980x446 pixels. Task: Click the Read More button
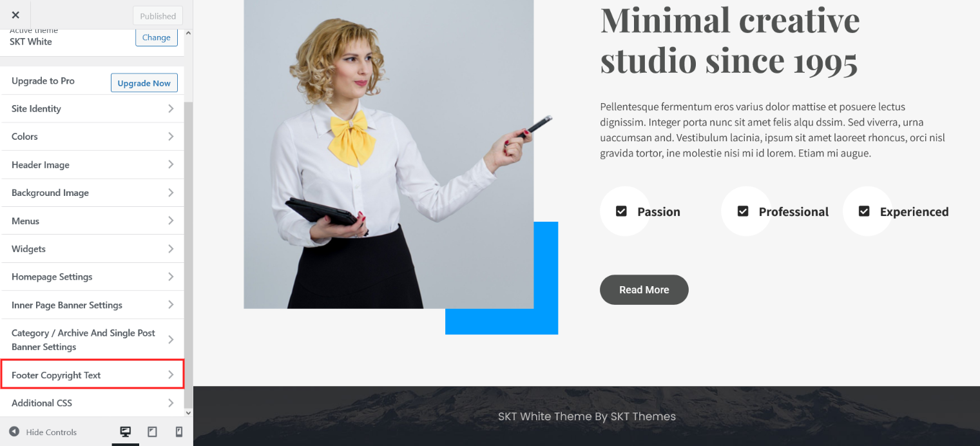644,289
